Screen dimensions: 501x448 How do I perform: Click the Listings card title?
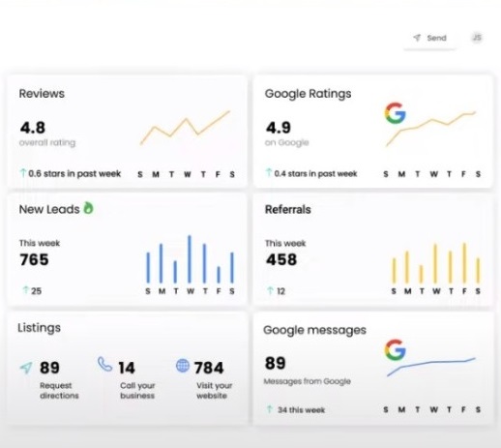click(x=39, y=328)
